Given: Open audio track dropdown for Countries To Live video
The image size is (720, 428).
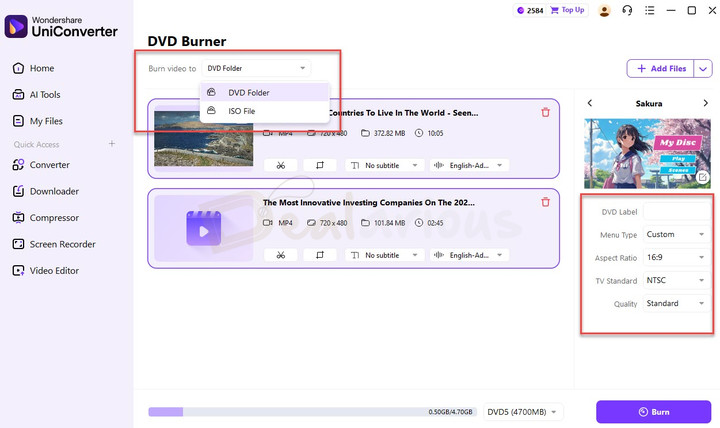Looking at the screenshot, I should coord(469,165).
